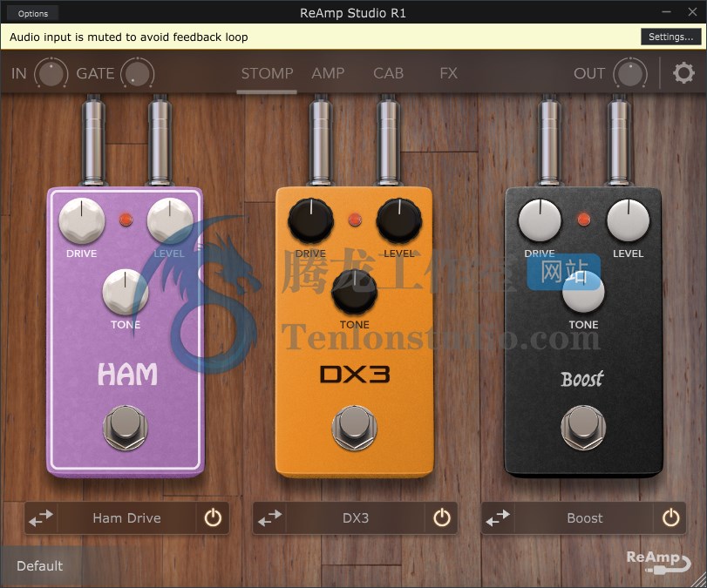Stomp the DX3 pedal footswitch
The width and height of the screenshot is (707, 588).
[x=355, y=428]
